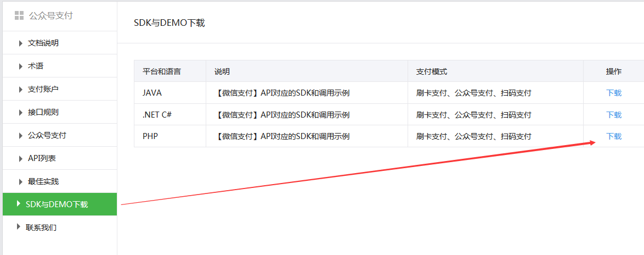Click the 操作 column header

tap(614, 71)
